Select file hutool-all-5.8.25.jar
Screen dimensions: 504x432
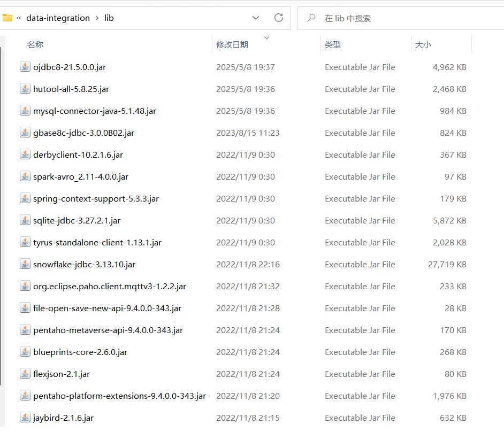71,89
